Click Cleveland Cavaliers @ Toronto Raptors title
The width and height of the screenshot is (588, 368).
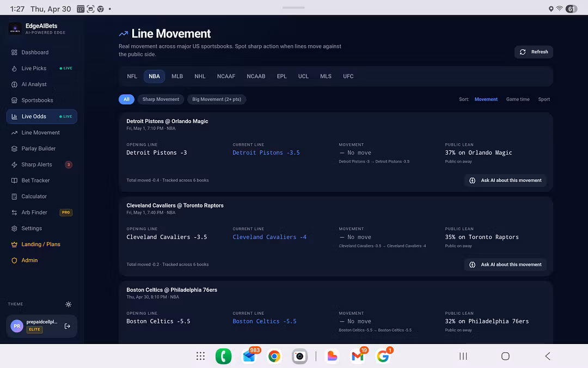click(175, 206)
